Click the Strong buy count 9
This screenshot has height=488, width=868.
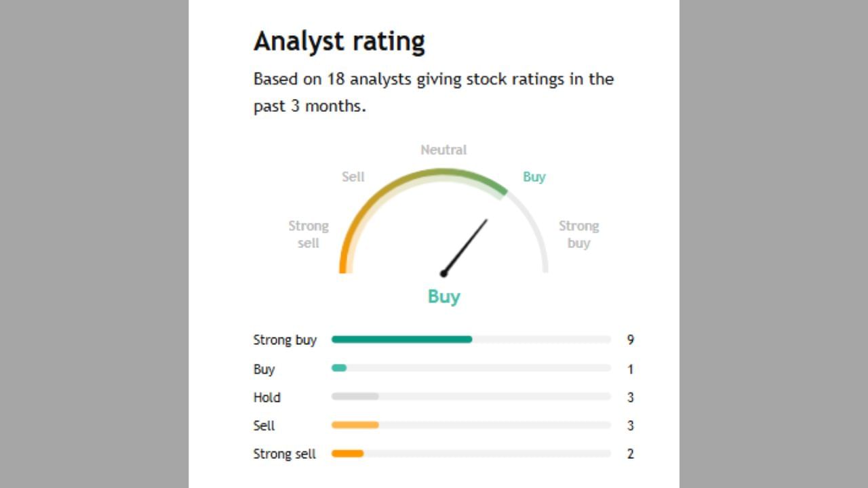(631, 340)
